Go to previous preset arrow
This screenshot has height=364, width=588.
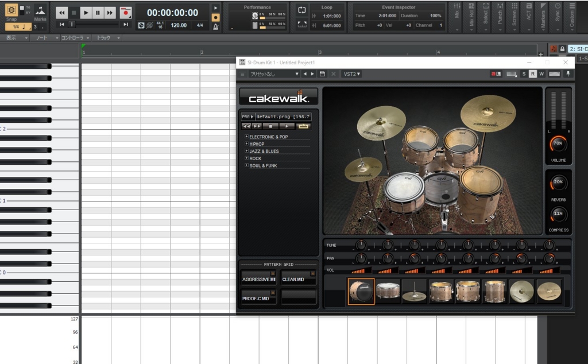[305, 74]
